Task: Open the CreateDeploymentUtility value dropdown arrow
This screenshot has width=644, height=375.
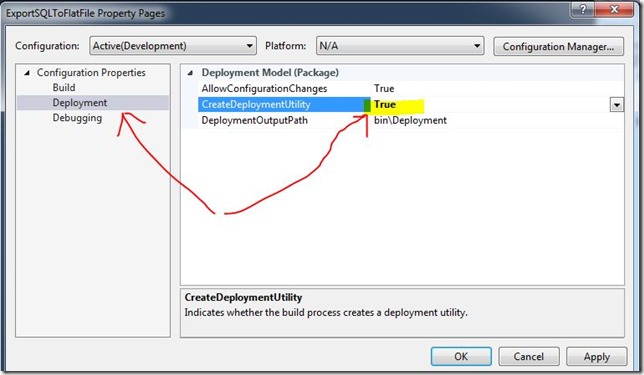Action: [x=616, y=105]
